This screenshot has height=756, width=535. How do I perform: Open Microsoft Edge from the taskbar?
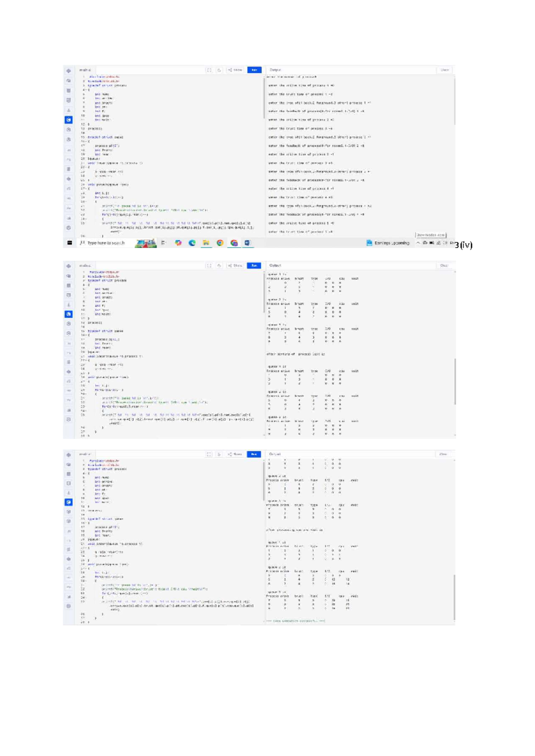192,243
